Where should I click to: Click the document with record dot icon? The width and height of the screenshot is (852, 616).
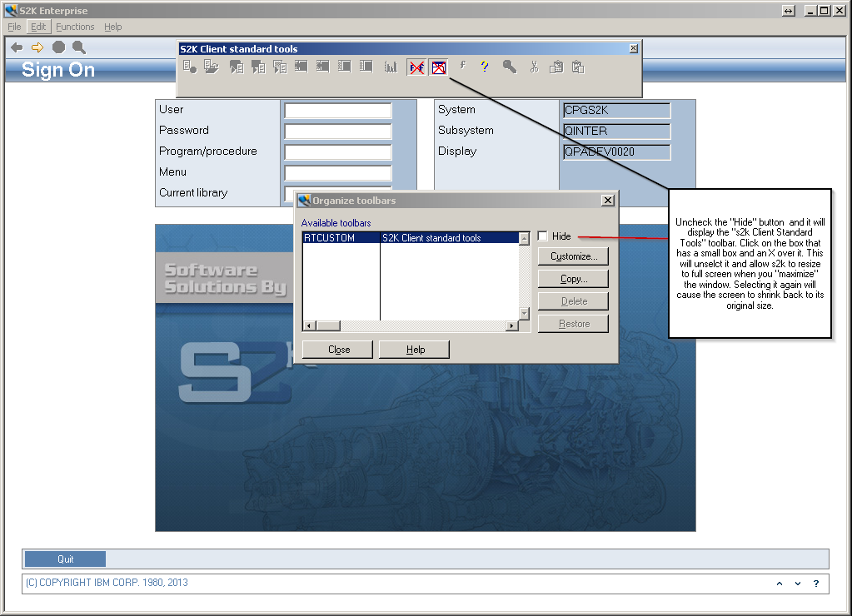point(190,67)
